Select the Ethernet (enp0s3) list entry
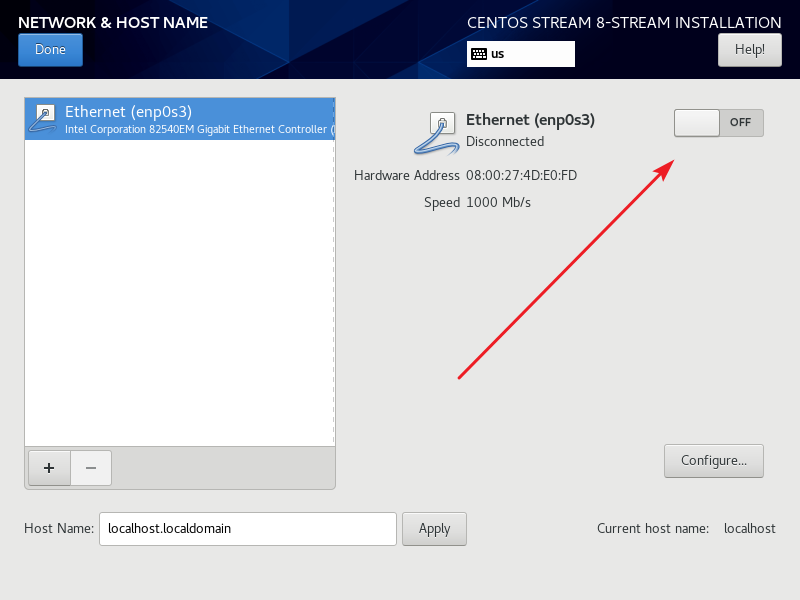The image size is (800, 600). [x=180, y=119]
